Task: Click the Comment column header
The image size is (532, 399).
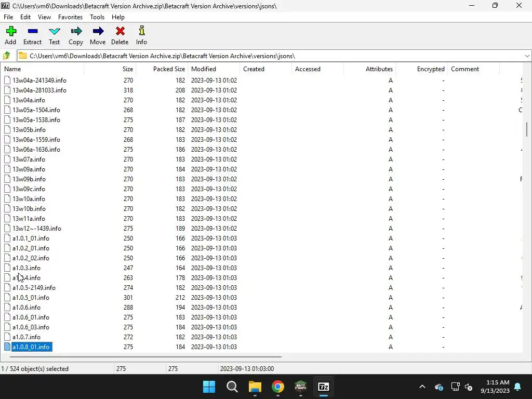Action: click(x=473, y=69)
